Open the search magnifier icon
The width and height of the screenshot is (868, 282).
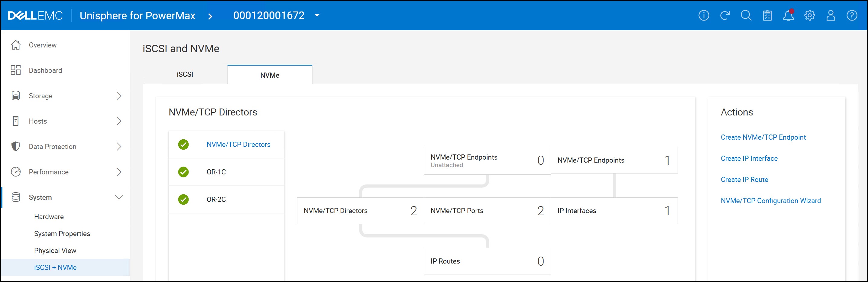click(x=746, y=15)
